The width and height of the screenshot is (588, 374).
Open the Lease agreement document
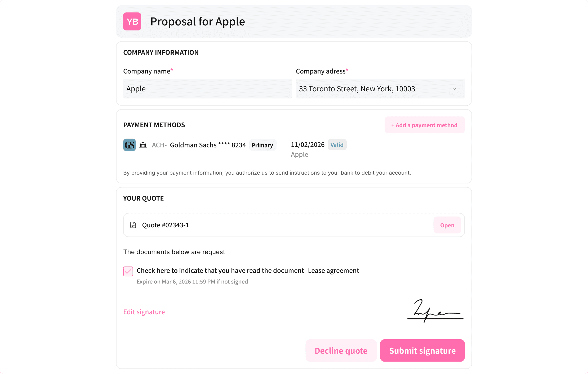pos(333,271)
